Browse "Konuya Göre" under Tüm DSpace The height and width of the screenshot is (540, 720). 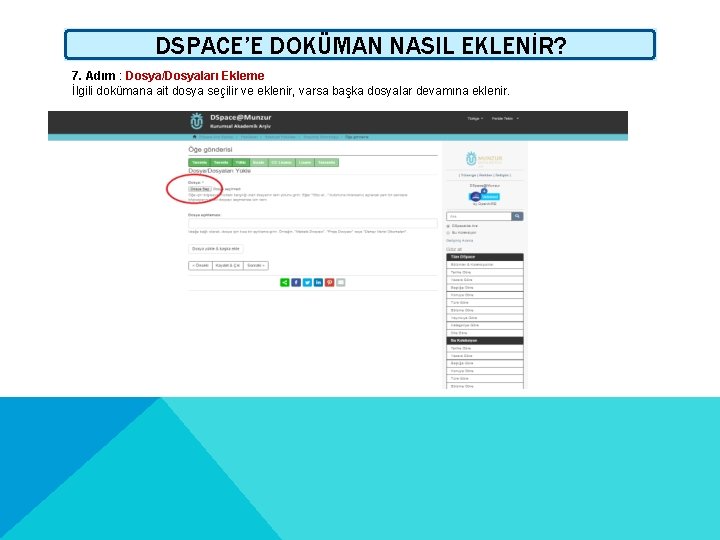[484, 295]
